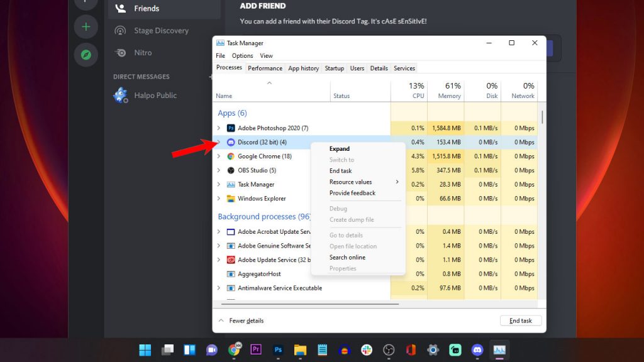The height and width of the screenshot is (362, 644).
Task: Expand the Google Chrome (18) process group
Action: [219, 156]
